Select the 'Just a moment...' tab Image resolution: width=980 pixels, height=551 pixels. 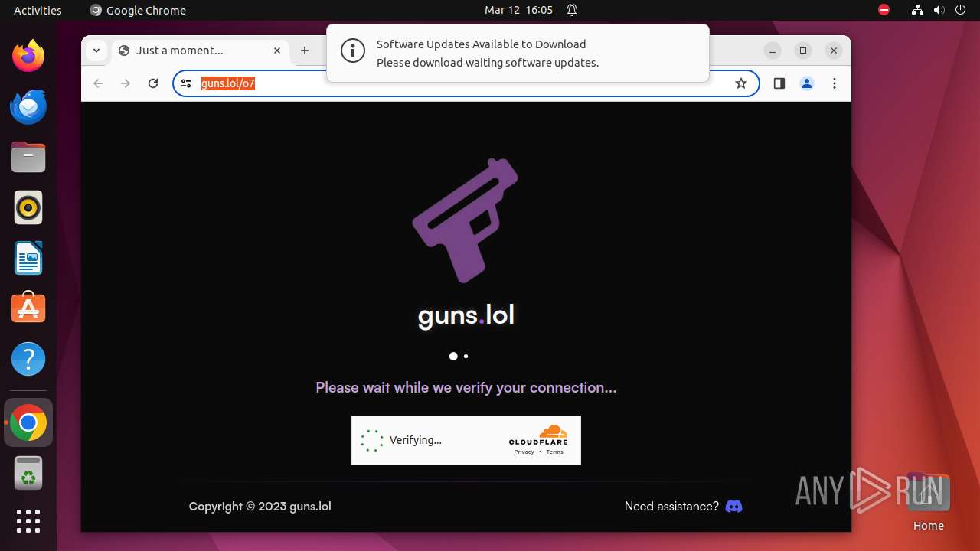click(201, 51)
